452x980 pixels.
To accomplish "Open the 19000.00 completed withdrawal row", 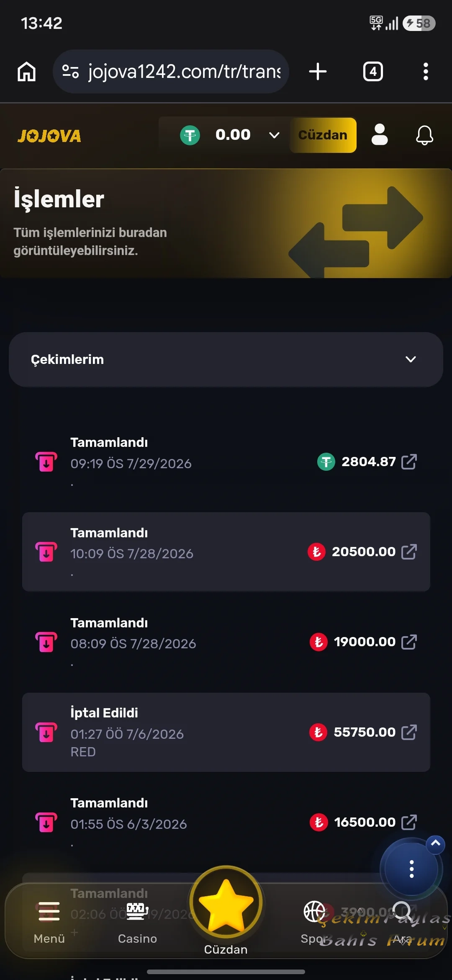I will [x=226, y=642].
